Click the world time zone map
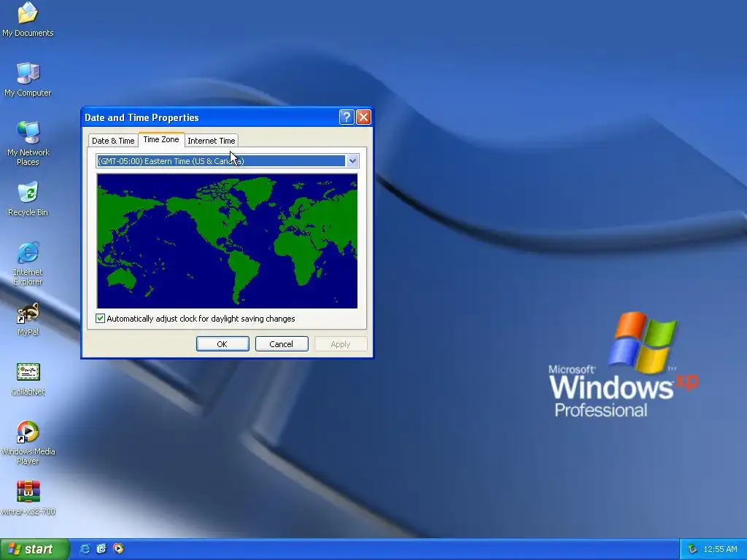This screenshot has height=560, width=747. tap(228, 241)
